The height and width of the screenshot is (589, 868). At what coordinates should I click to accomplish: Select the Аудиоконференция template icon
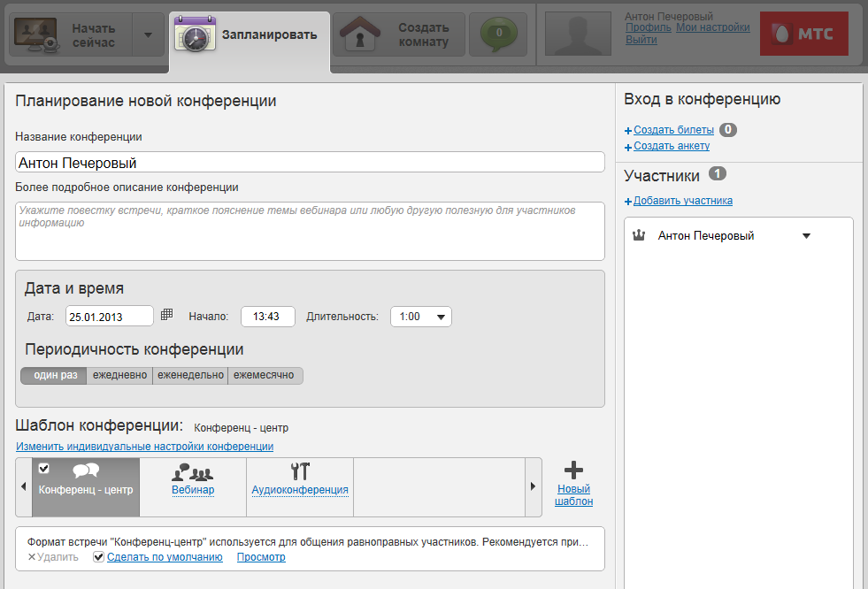click(300, 470)
